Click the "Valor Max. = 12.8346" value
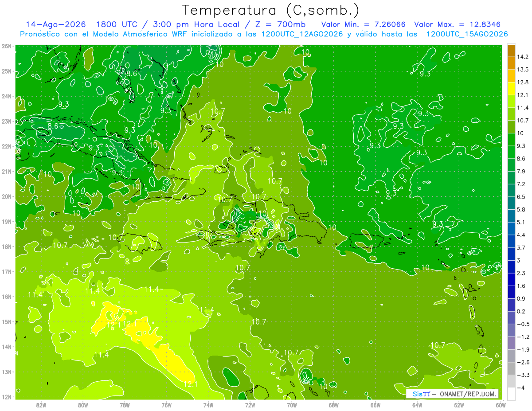The height and width of the screenshot is (411, 532). [x=458, y=24]
